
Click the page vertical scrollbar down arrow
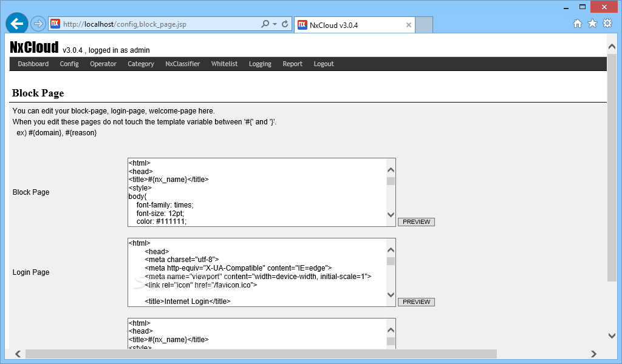(612, 335)
